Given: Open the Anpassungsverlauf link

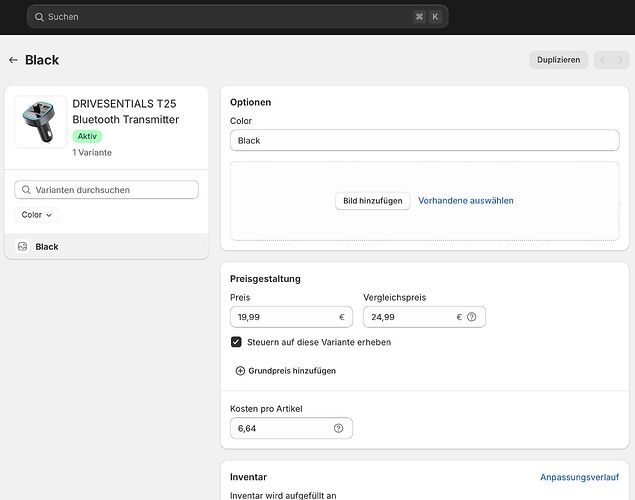Looking at the screenshot, I should coord(579,477).
